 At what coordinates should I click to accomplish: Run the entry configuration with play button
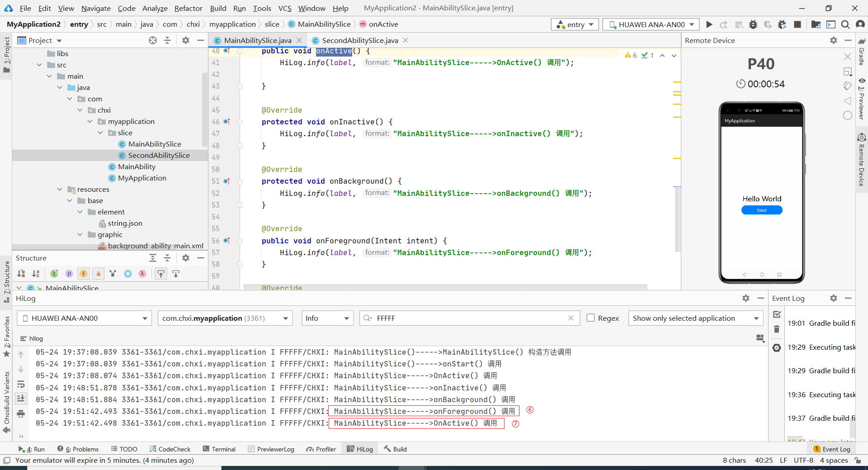(709, 24)
